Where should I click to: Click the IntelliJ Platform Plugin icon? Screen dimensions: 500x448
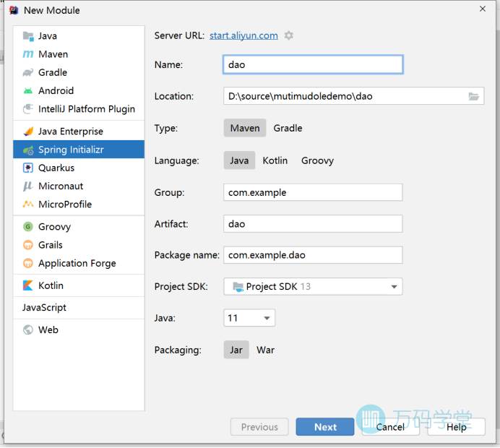[x=28, y=109]
